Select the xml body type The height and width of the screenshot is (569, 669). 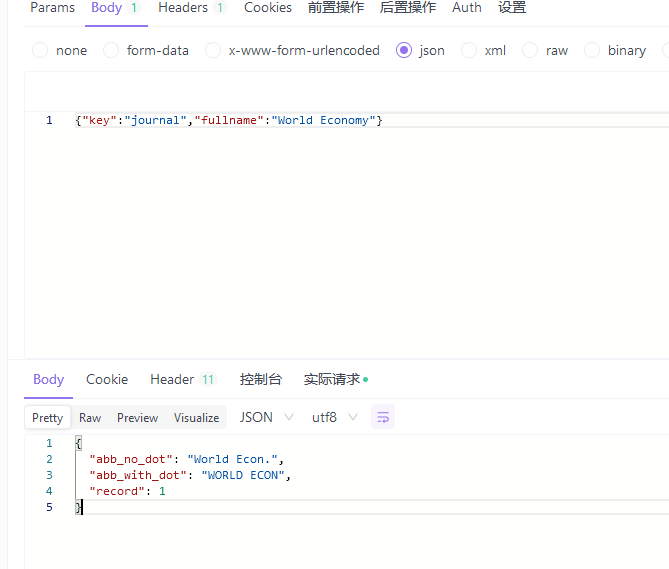tap(483, 50)
